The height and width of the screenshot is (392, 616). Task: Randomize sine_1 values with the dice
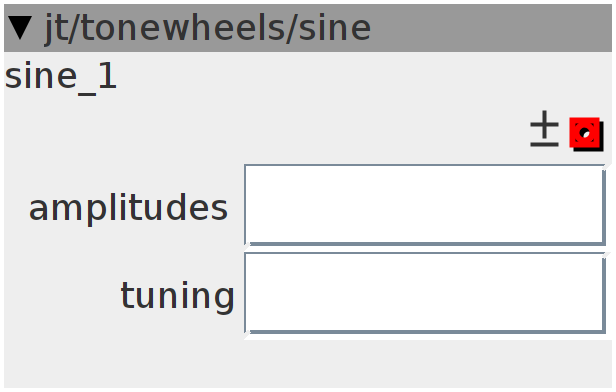586,134
